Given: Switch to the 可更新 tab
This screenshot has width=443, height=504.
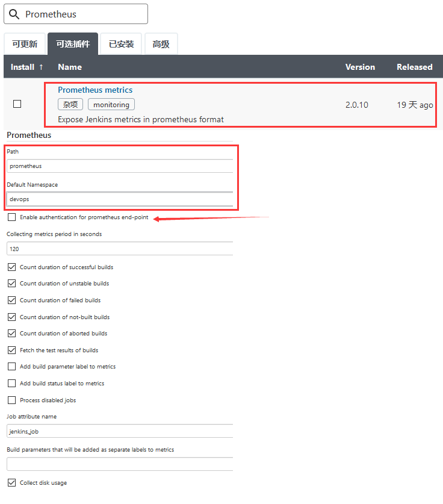Looking at the screenshot, I should click(25, 44).
